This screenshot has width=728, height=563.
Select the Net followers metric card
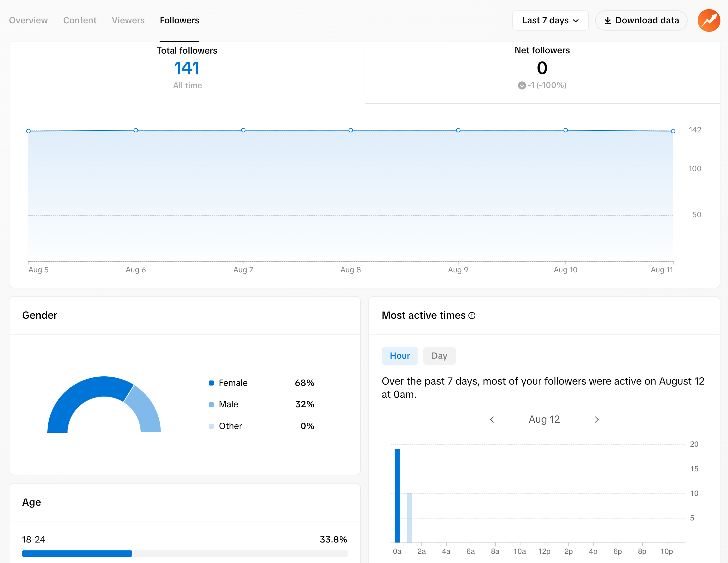click(542, 68)
